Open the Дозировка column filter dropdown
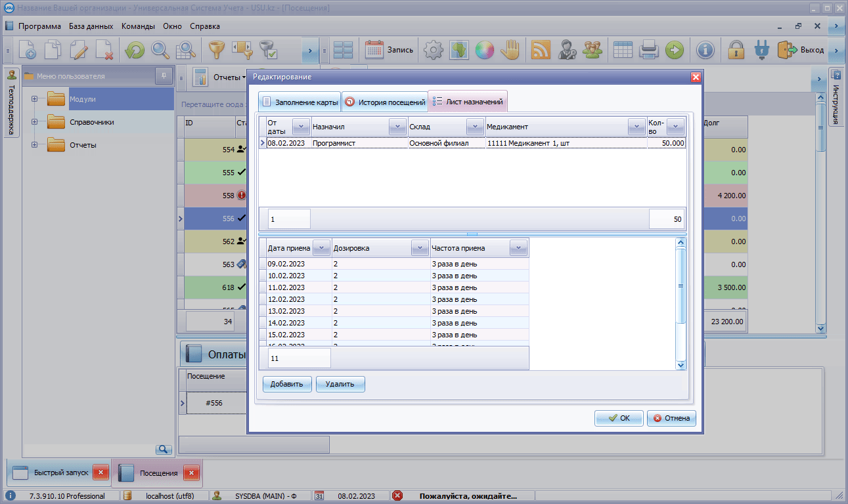This screenshot has height=504, width=848. tap(419, 248)
